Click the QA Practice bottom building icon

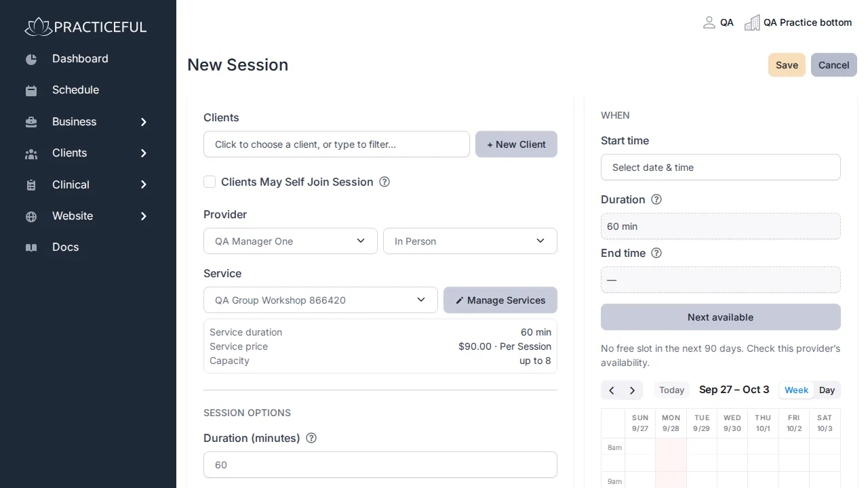point(752,23)
